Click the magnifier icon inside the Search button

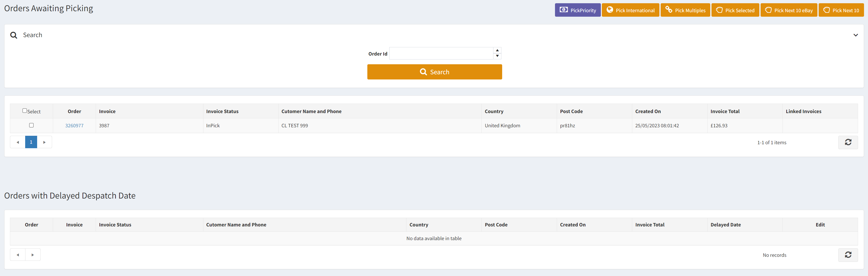(424, 72)
